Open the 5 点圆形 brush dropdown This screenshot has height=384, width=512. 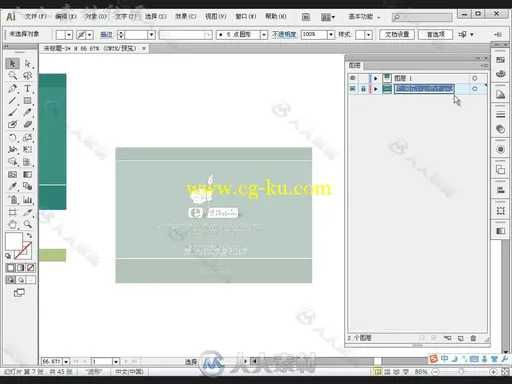pyautogui.click(x=264, y=35)
